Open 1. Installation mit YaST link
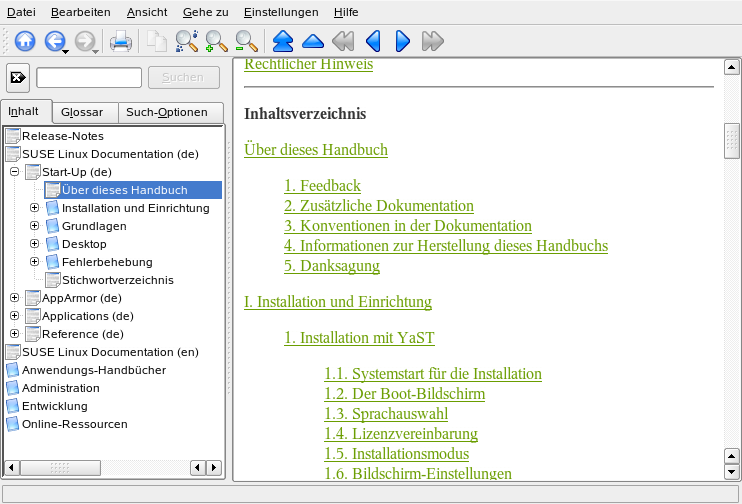This screenshot has height=504, width=742. coord(359,338)
